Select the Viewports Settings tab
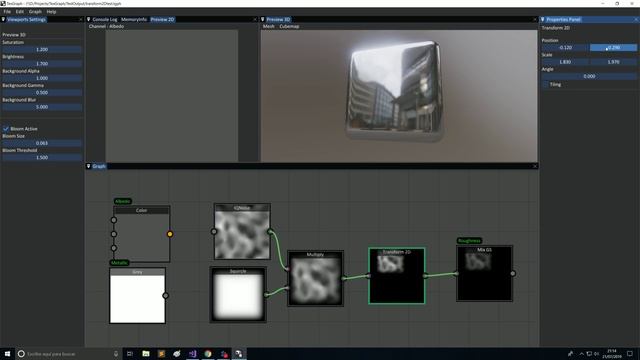Viewport: 640px width, 360px height. [27, 19]
